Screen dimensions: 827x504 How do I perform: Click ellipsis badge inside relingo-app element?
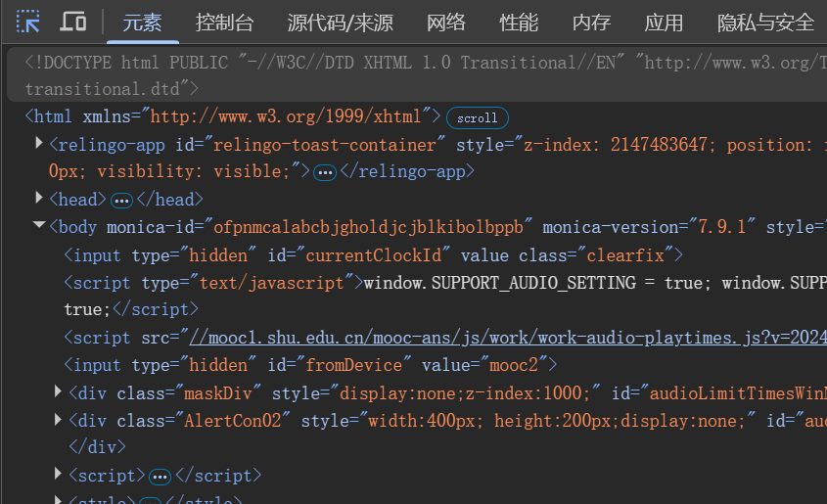[325, 172]
